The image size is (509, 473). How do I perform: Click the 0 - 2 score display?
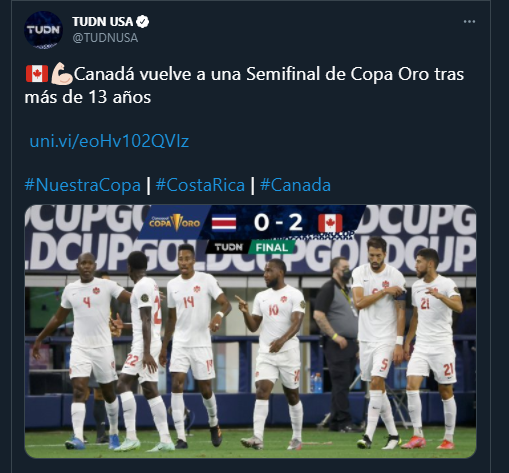(278, 223)
